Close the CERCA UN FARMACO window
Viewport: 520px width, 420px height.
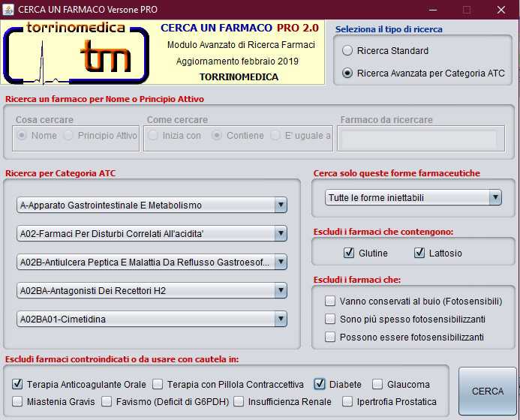pyautogui.click(x=501, y=10)
